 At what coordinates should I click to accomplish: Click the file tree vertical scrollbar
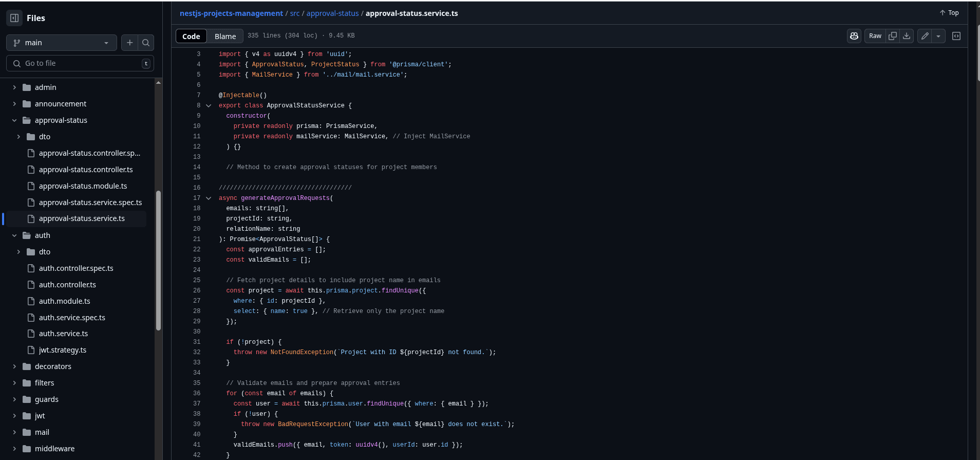[x=158, y=261]
